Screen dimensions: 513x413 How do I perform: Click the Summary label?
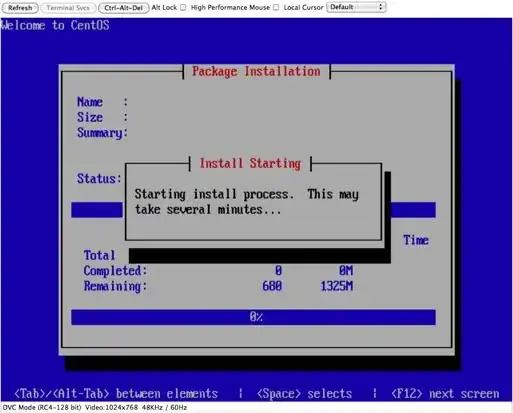102,133
